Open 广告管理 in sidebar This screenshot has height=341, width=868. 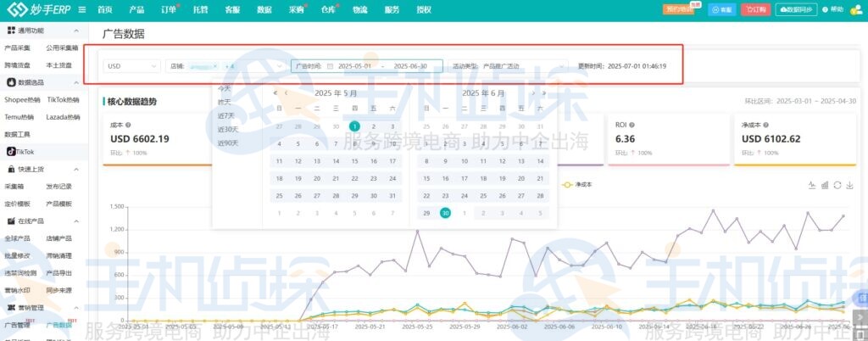click(17, 325)
